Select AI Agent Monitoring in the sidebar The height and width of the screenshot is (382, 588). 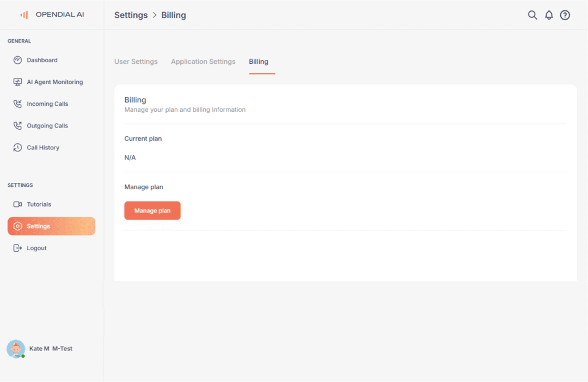pos(54,82)
